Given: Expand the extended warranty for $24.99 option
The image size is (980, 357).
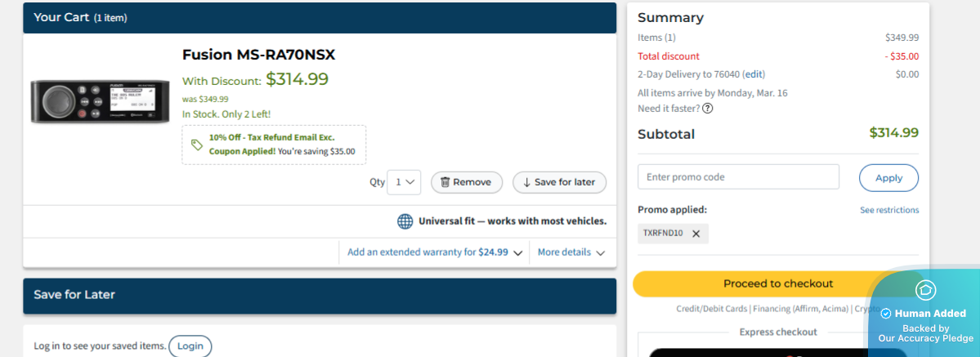Looking at the screenshot, I should pos(434,252).
